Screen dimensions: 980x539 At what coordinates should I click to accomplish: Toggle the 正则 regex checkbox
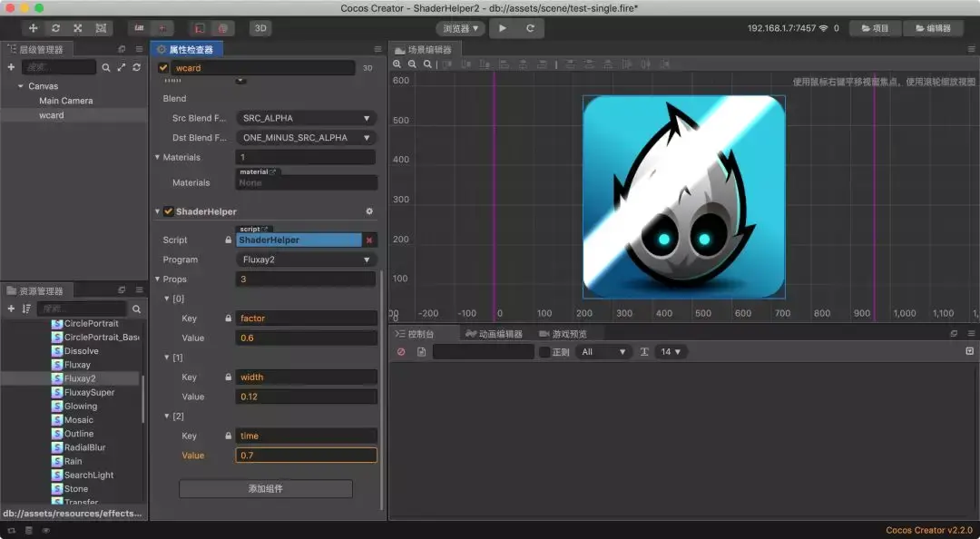click(x=544, y=352)
